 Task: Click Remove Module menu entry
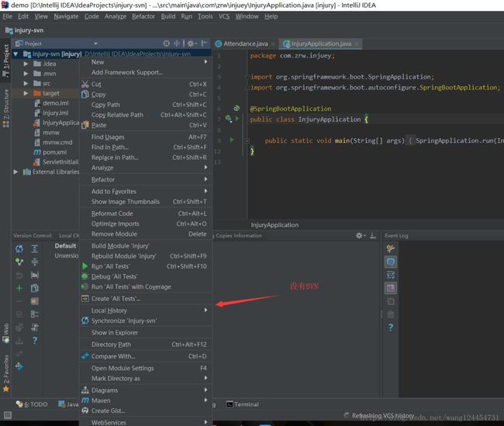coord(146,234)
